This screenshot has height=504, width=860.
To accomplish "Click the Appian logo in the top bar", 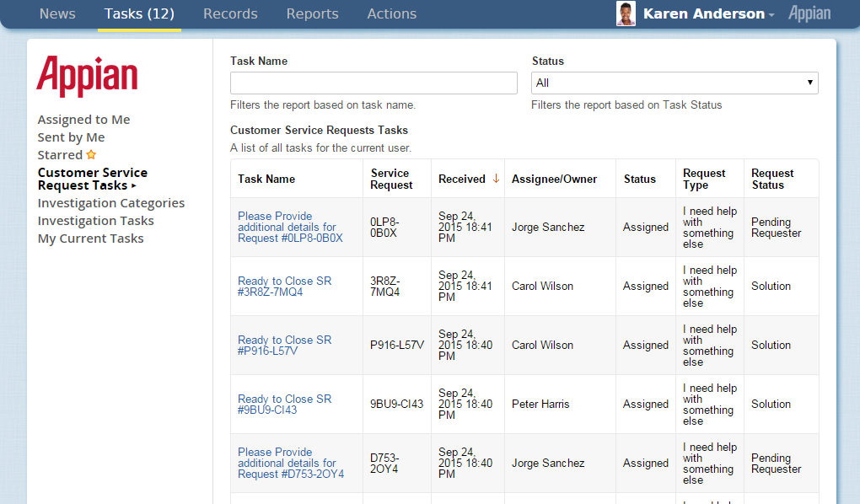I will tap(809, 13).
